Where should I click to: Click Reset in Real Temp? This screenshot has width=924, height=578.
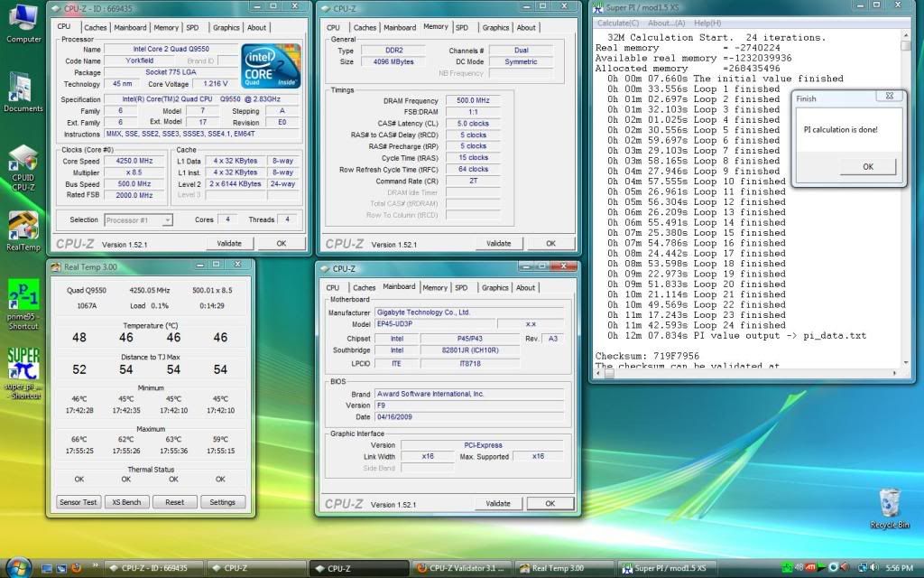click(174, 502)
